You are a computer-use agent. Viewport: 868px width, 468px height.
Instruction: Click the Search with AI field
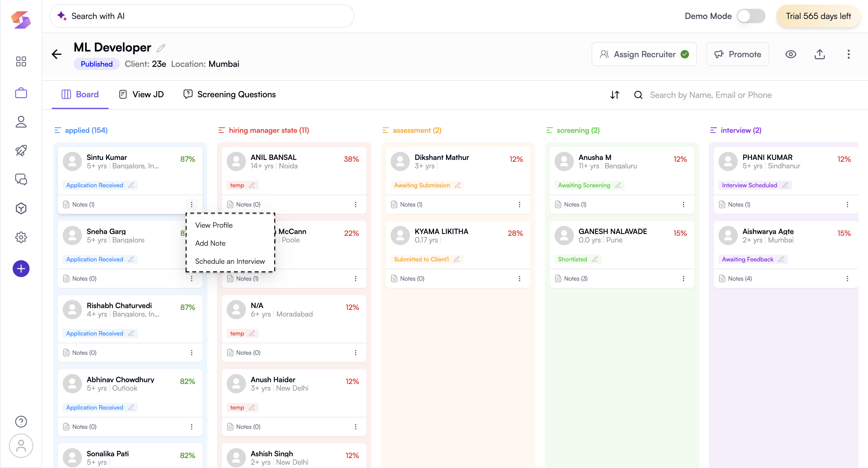[202, 16]
